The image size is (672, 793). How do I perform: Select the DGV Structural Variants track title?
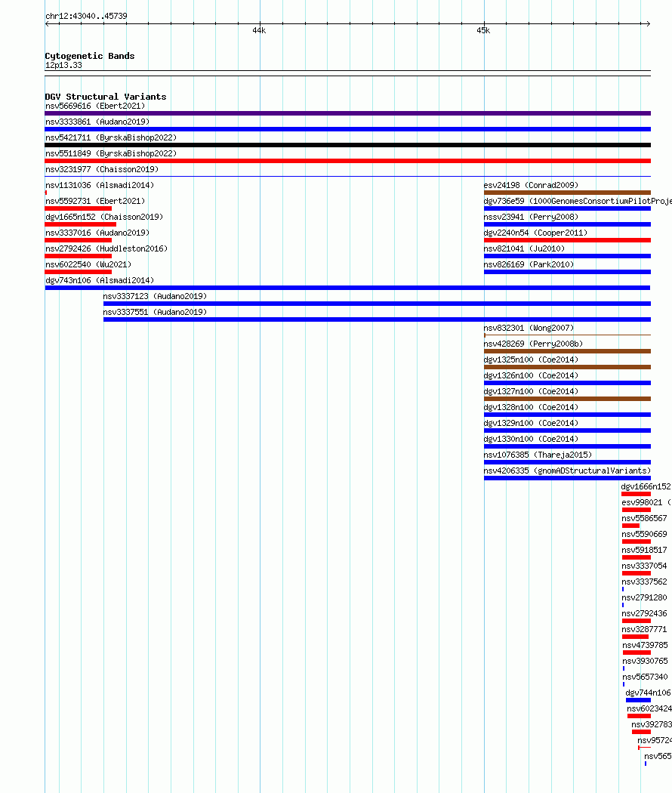tap(105, 97)
